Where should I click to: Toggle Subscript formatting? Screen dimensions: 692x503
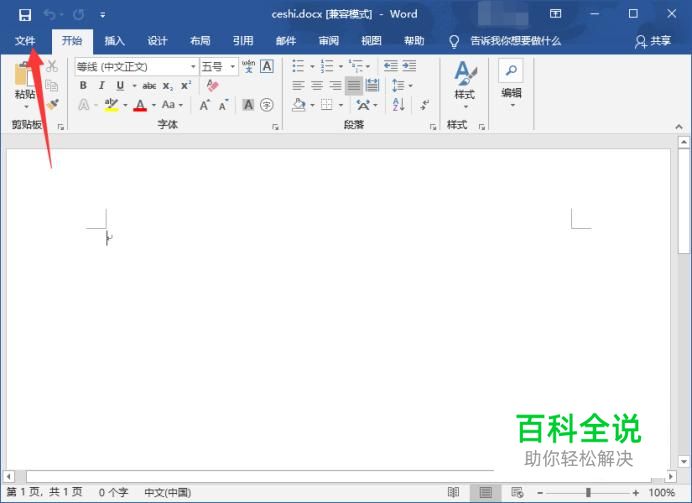168,86
